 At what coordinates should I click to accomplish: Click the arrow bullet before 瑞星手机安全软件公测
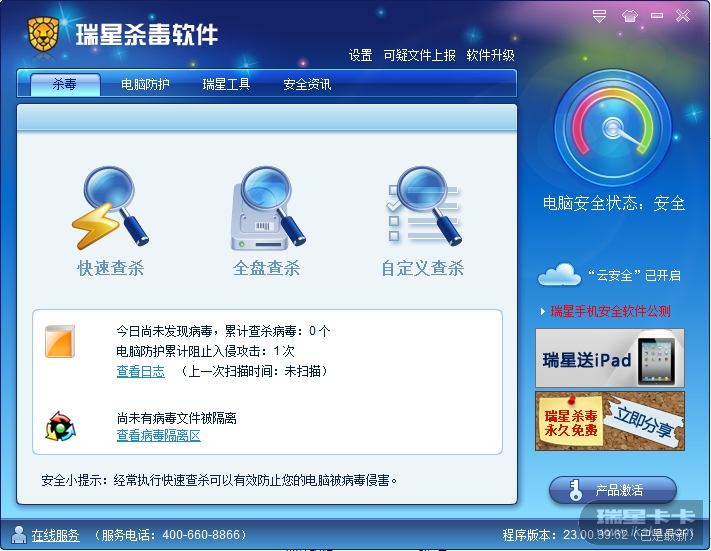pos(543,312)
